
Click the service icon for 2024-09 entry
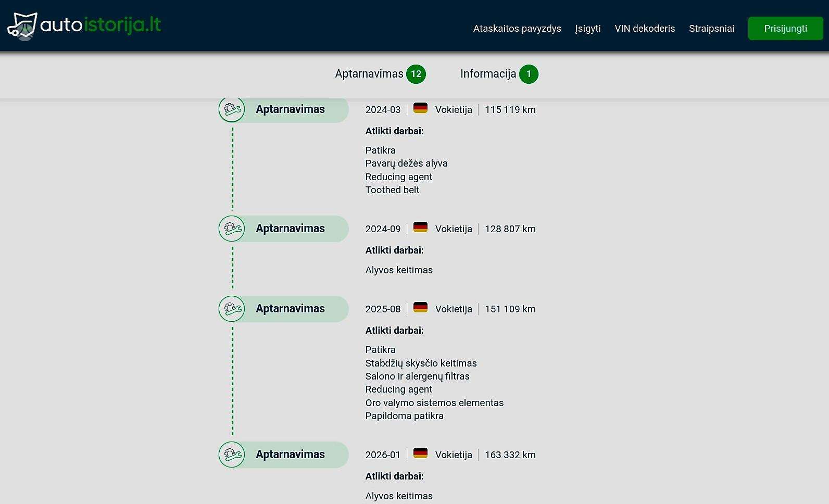(232, 229)
